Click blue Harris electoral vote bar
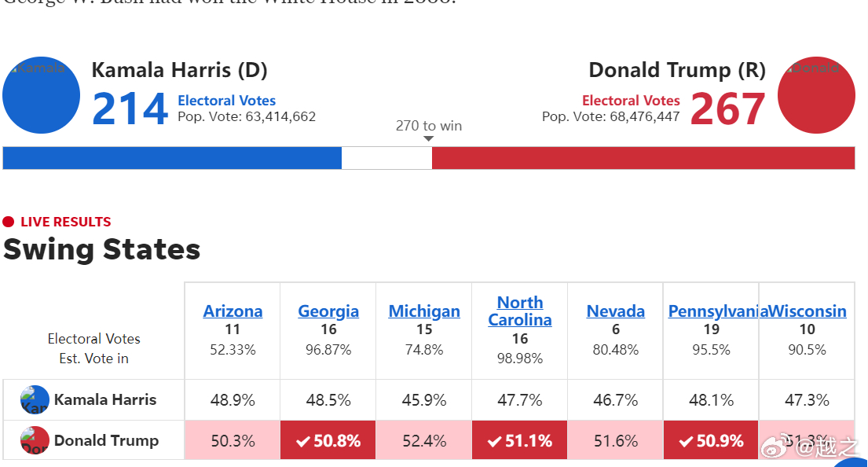This screenshot has width=868, height=467. pos(172,158)
